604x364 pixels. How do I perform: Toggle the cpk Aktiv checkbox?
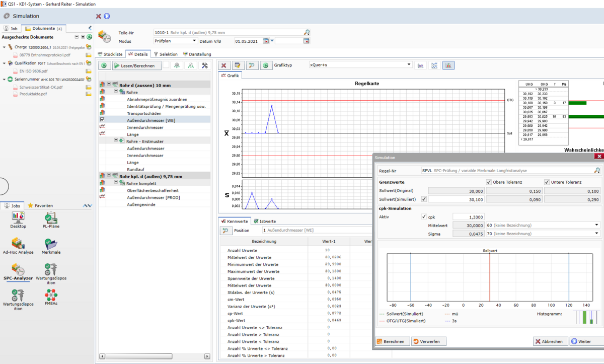(423, 216)
